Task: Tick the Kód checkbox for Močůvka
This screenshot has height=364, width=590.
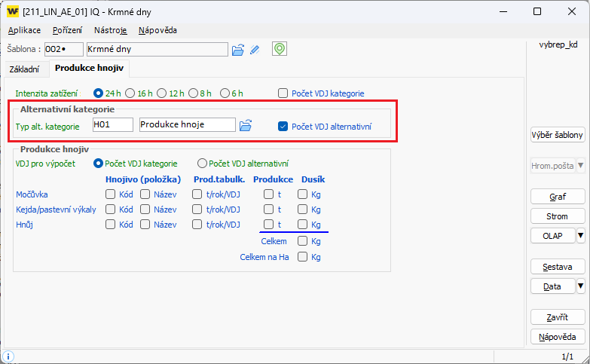Action: click(x=111, y=194)
